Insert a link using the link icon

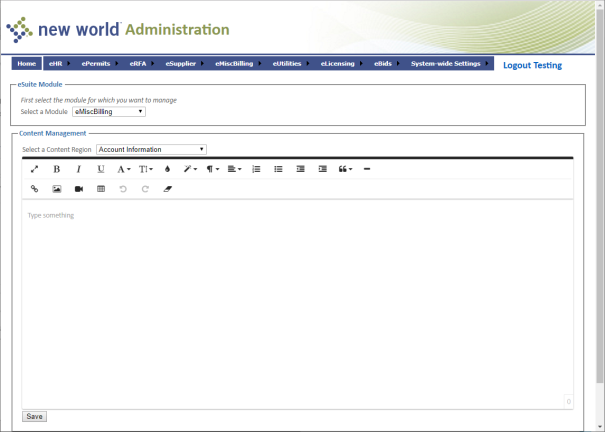(35, 188)
